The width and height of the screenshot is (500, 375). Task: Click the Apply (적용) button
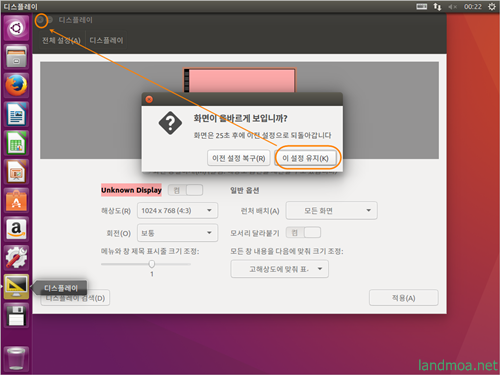[x=403, y=298]
